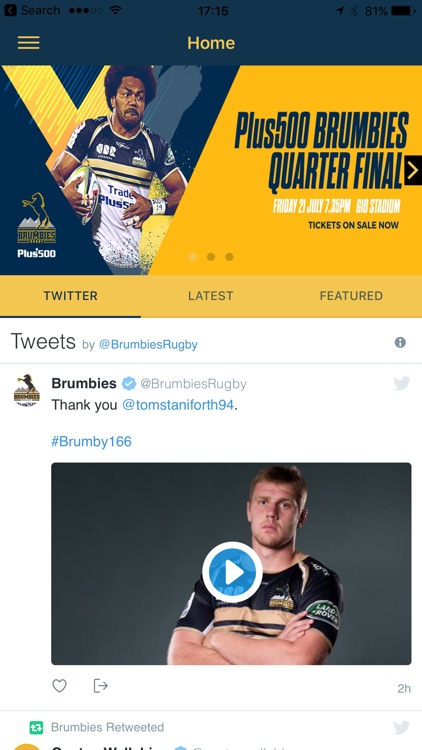Open the hamburger menu icon

pos(29,43)
